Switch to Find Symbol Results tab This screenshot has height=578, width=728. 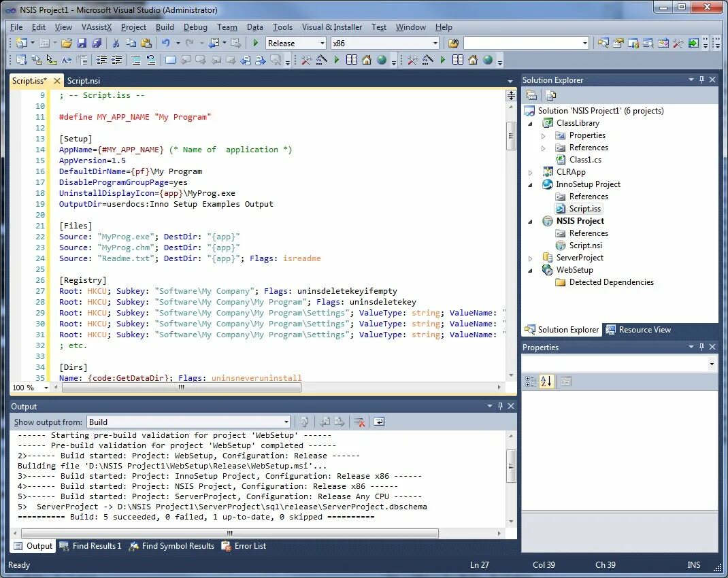pyautogui.click(x=171, y=546)
